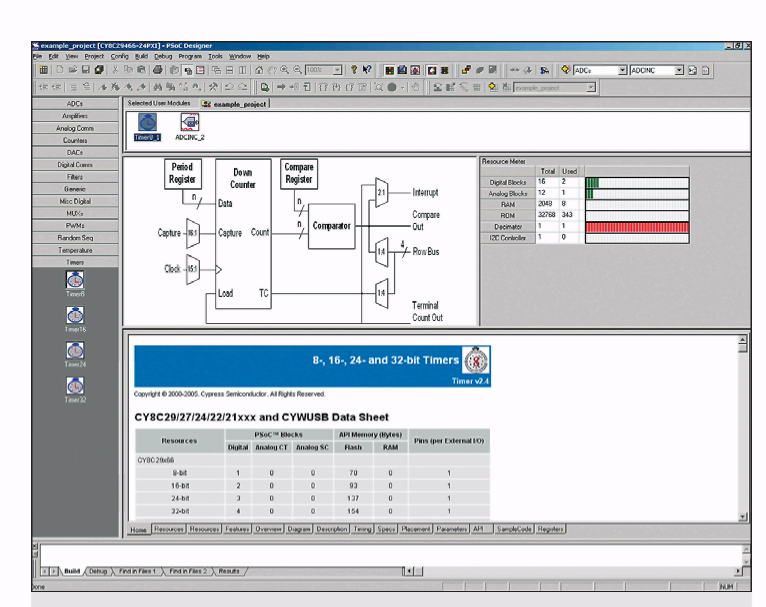The height and width of the screenshot is (607, 766).
Task: Click the right-arrow Go debug icon
Action: [x=281, y=87]
